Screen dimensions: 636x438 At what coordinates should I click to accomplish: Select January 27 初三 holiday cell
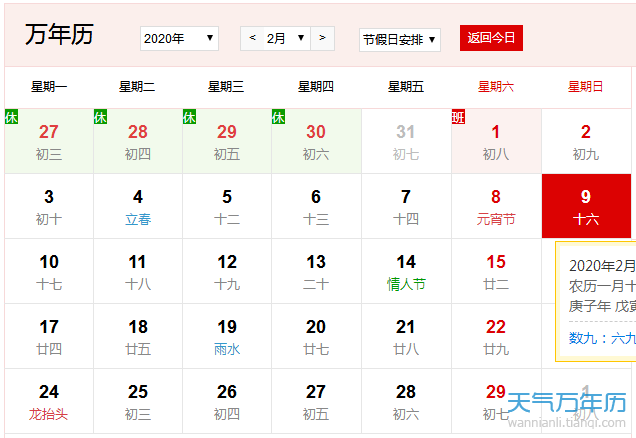(x=49, y=141)
